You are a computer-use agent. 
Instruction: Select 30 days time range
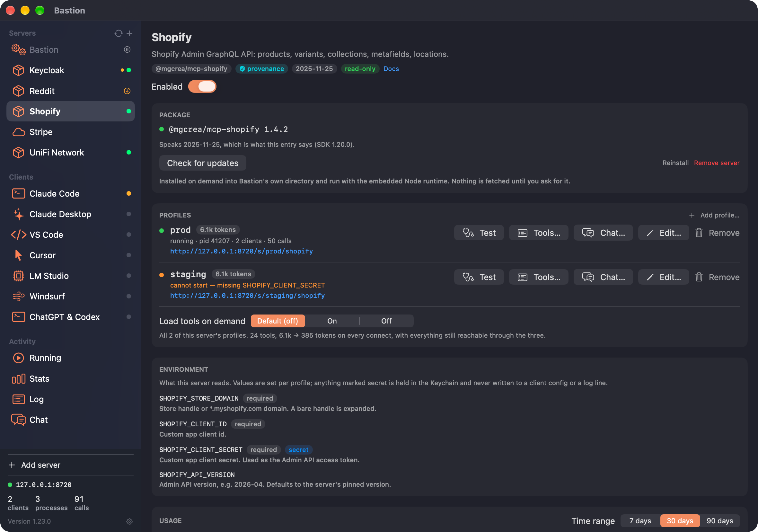[680, 521]
